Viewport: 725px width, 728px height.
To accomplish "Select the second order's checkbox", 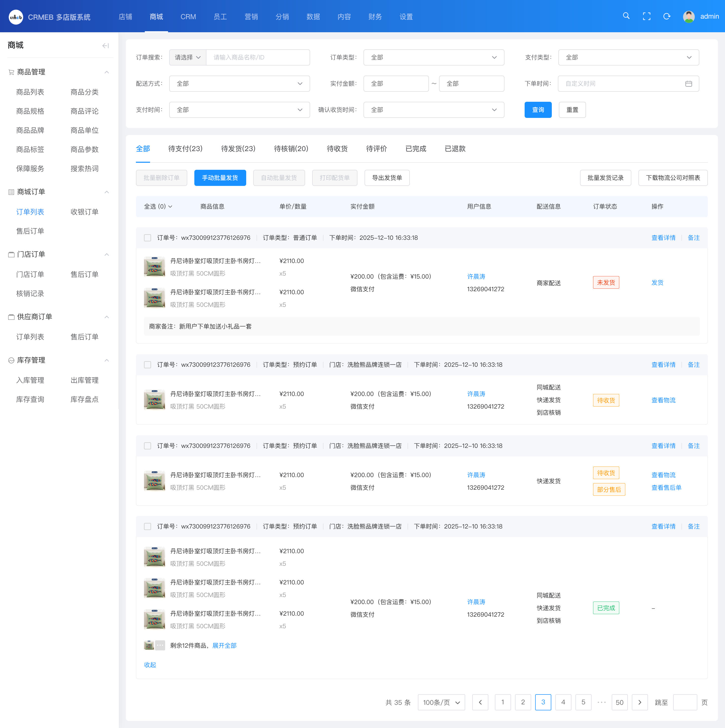I will 148,365.
